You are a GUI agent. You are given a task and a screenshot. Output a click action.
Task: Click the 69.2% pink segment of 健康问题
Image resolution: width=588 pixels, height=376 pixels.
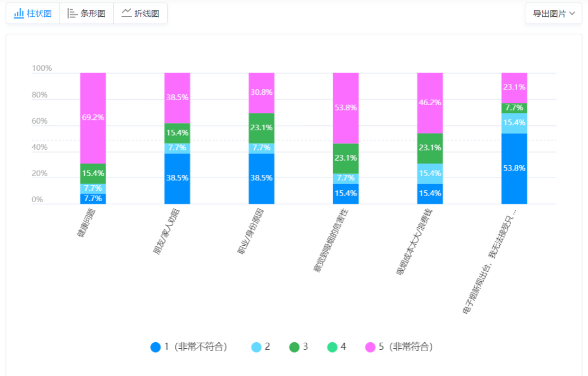(x=93, y=118)
